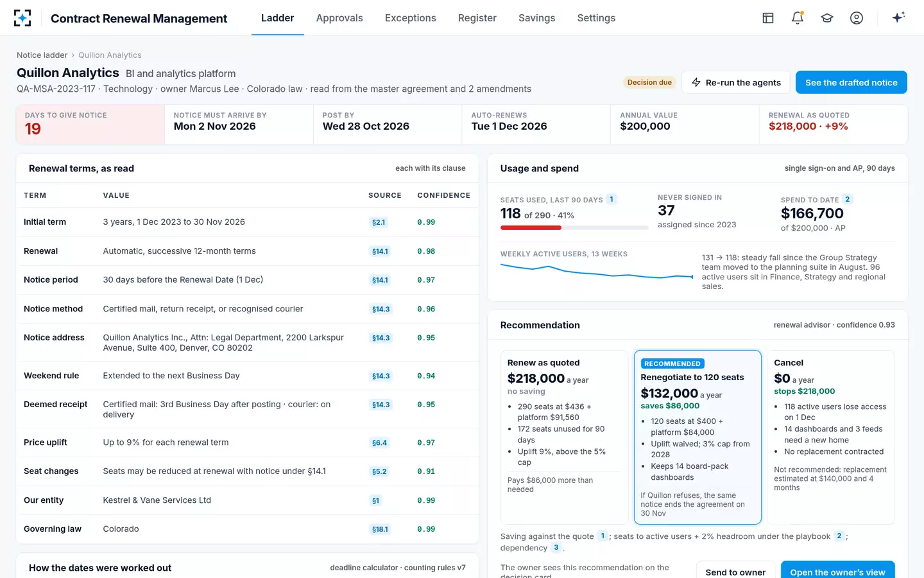Viewport: 924px width, 578px height.
Task: Open the layout panel icon
Action: (x=768, y=18)
